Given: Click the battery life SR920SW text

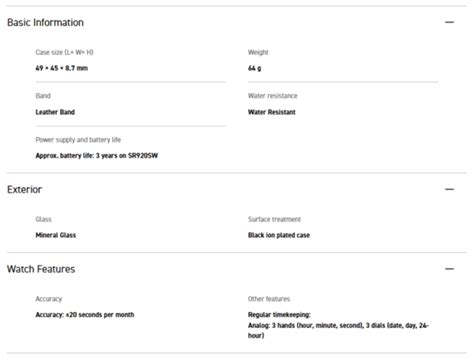Looking at the screenshot, I should [97, 155].
